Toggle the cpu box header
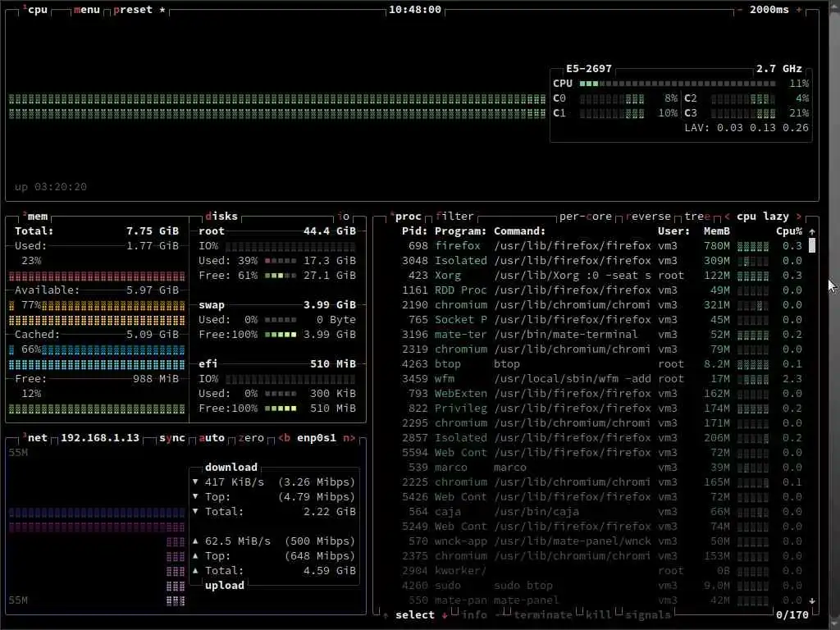Viewport: 840px width, 630px height. 35,10
